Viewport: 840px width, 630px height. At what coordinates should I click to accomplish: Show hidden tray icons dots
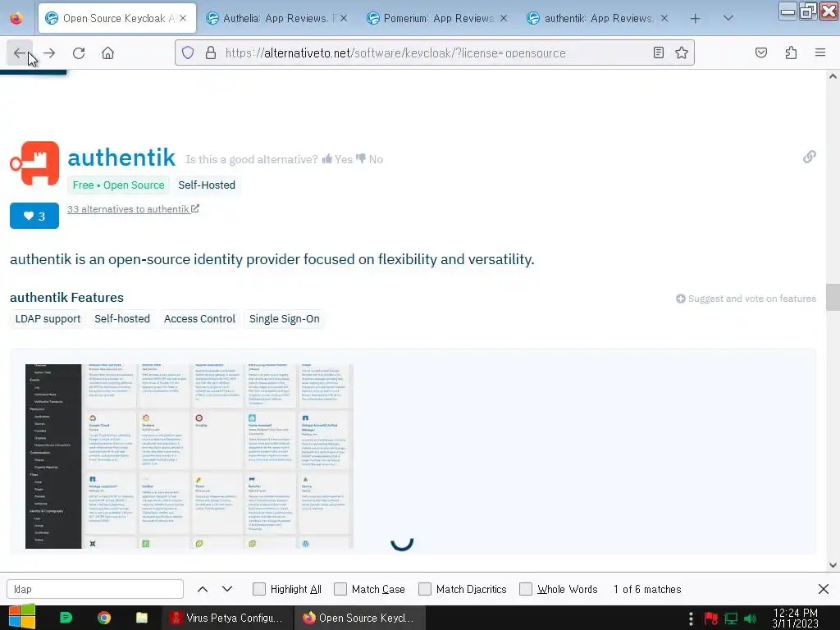pos(691,619)
